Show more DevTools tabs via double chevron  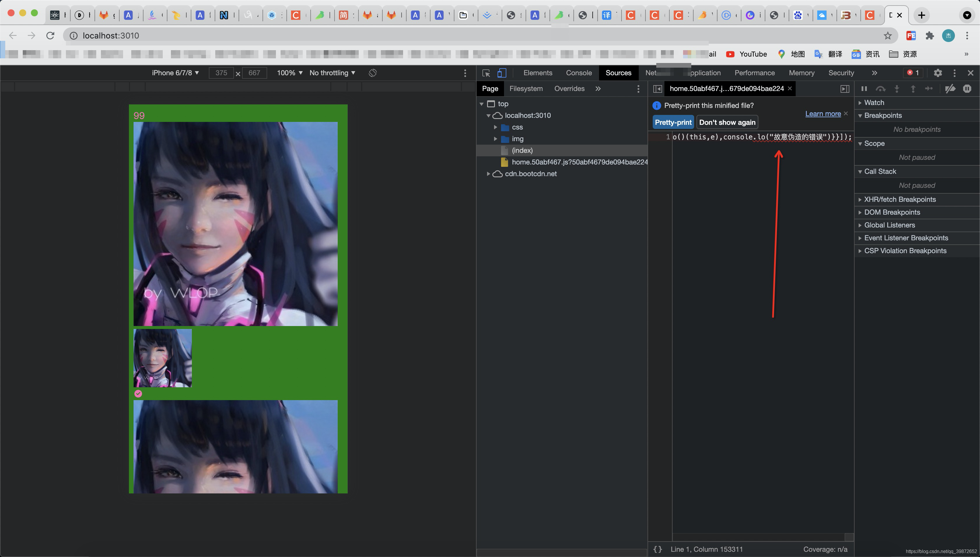(874, 73)
